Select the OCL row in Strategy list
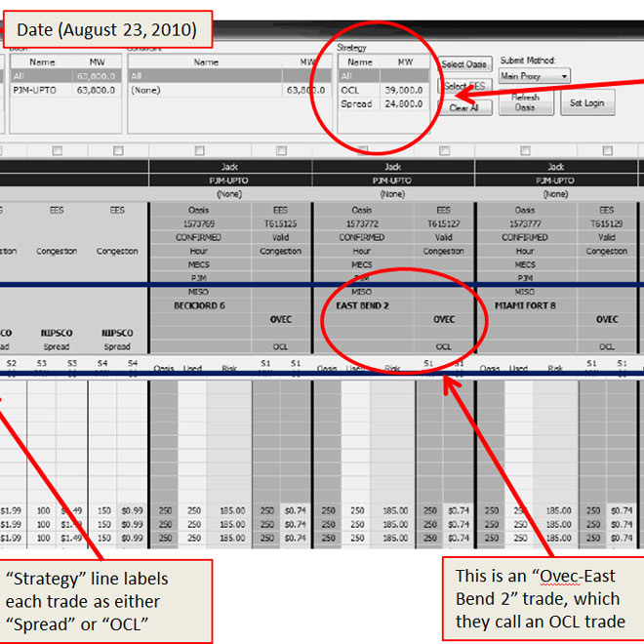This screenshot has height=644, width=644. coord(382,89)
